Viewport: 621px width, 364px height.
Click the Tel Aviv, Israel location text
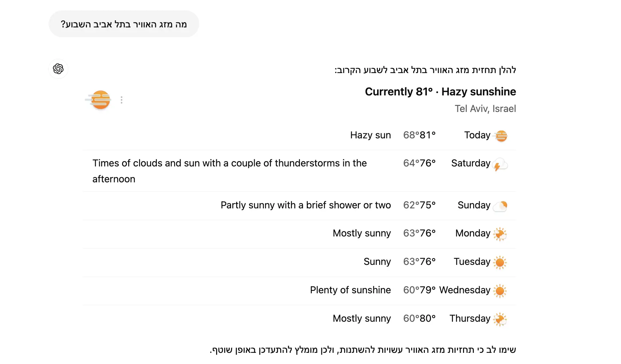[485, 109]
